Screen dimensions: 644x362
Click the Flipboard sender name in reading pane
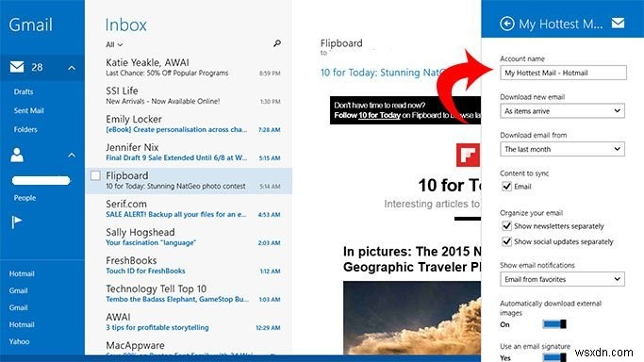coord(341,43)
